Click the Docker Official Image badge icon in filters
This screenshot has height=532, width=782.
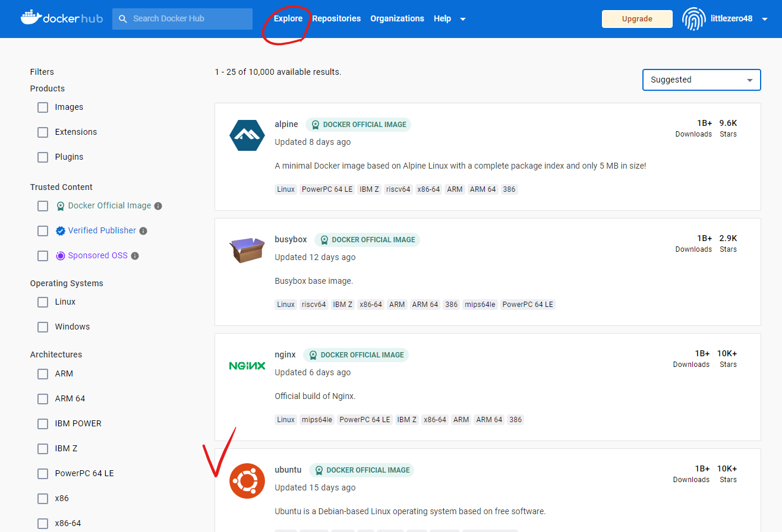coord(61,206)
